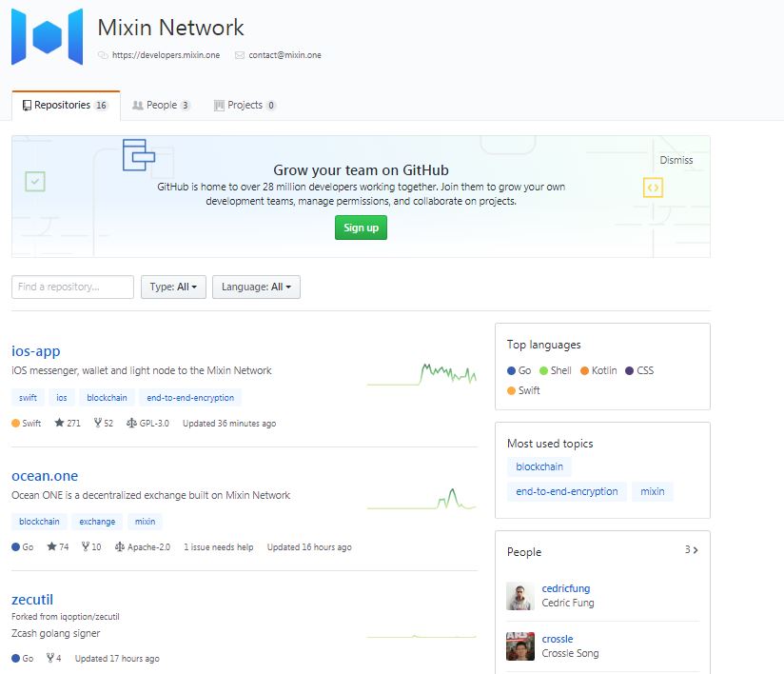784x674 pixels.
Task: Open the People tab
Action: [x=161, y=105]
